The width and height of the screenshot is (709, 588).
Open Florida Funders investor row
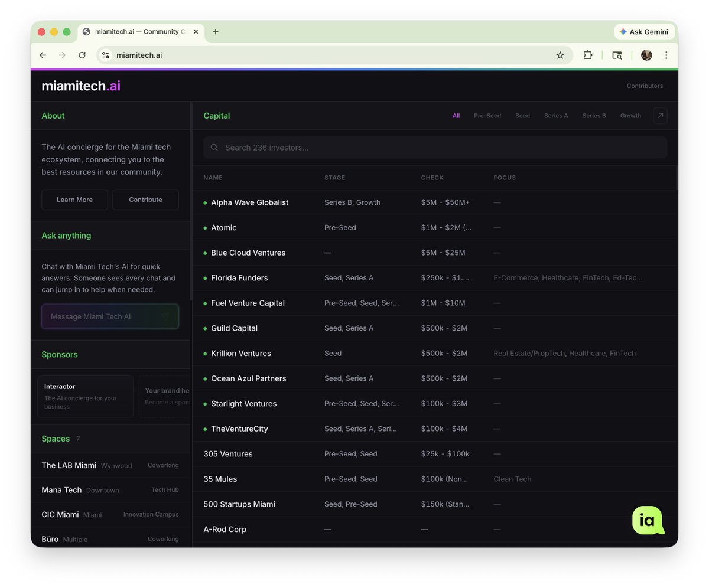(x=435, y=277)
